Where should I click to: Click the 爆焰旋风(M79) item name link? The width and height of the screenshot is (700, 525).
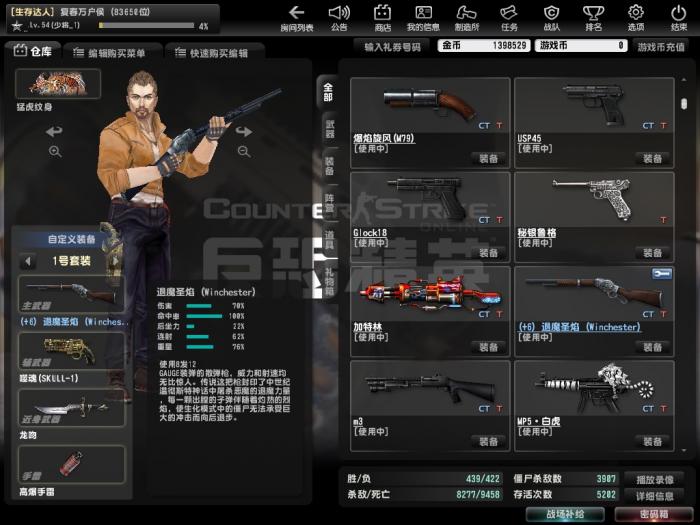(x=383, y=138)
